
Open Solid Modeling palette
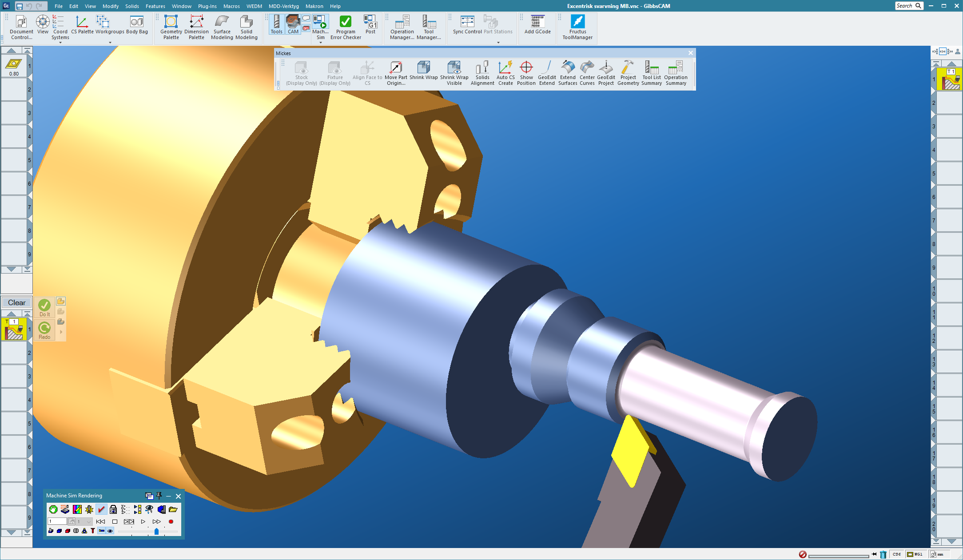[x=247, y=28]
